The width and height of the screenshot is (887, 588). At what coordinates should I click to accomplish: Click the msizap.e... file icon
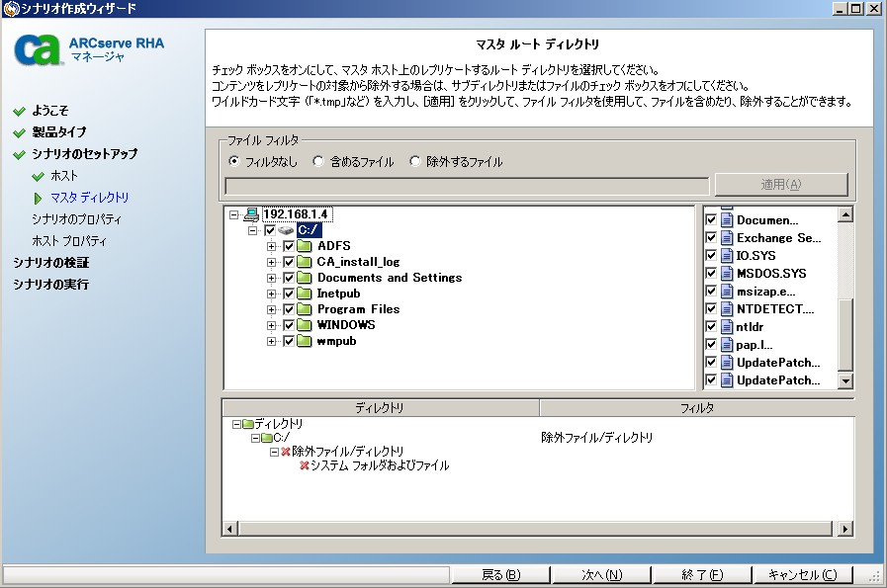[727, 292]
